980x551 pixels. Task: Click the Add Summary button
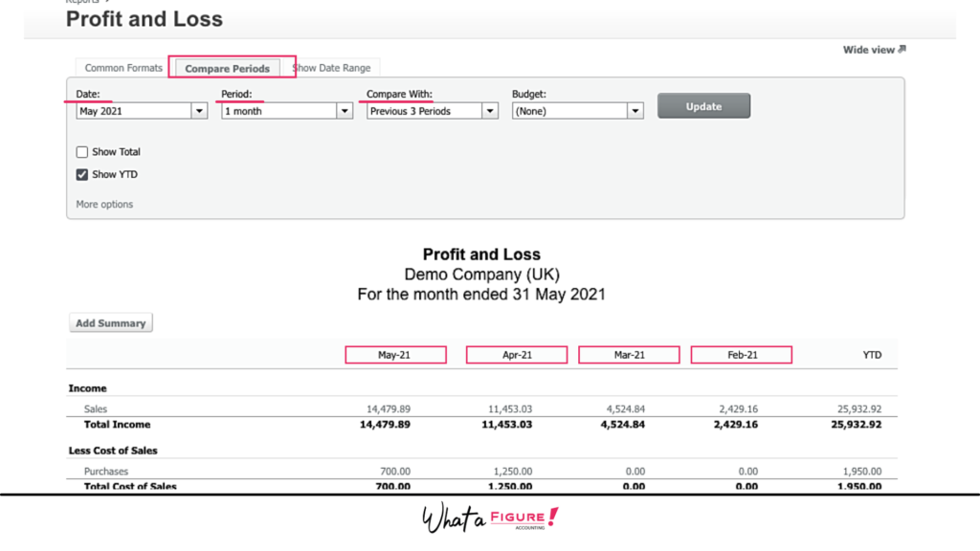tap(111, 323)
